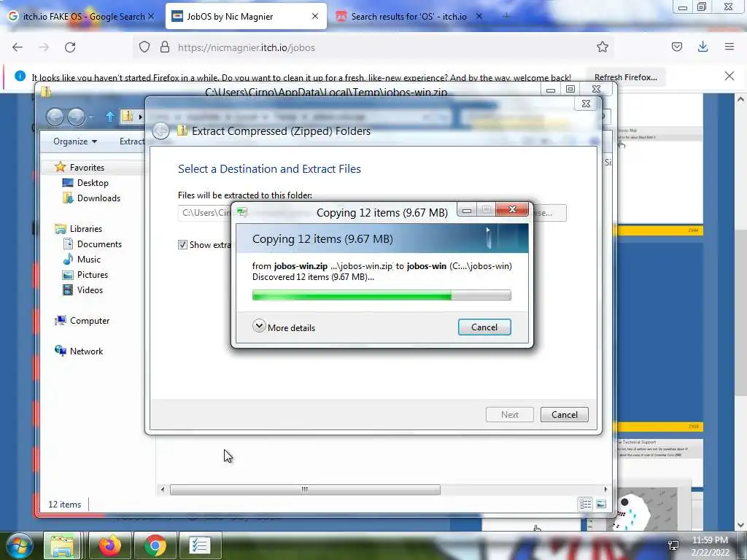Viewport: 747px width, 560px height.
Task: Click Firefox page scroll-up arrow
Action: tap(740, 99)
